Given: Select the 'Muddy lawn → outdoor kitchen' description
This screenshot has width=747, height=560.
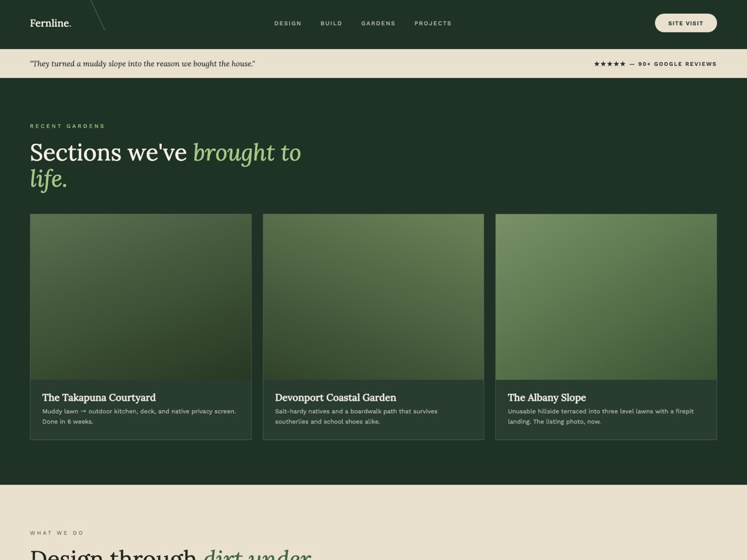Looking at the screenshot, I should 139,416.
